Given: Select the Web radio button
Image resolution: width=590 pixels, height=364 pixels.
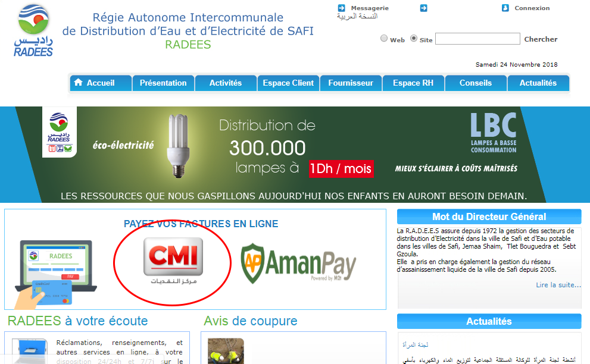Looking at the screenshot, I should tap(384, 39).
